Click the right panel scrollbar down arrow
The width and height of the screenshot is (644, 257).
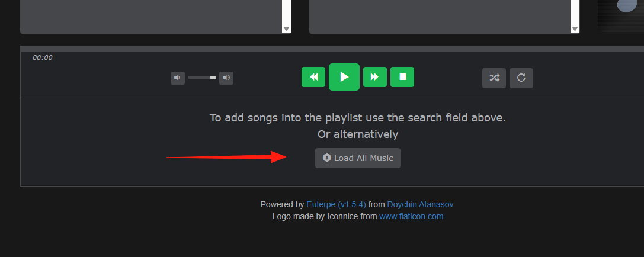[575, 29]
